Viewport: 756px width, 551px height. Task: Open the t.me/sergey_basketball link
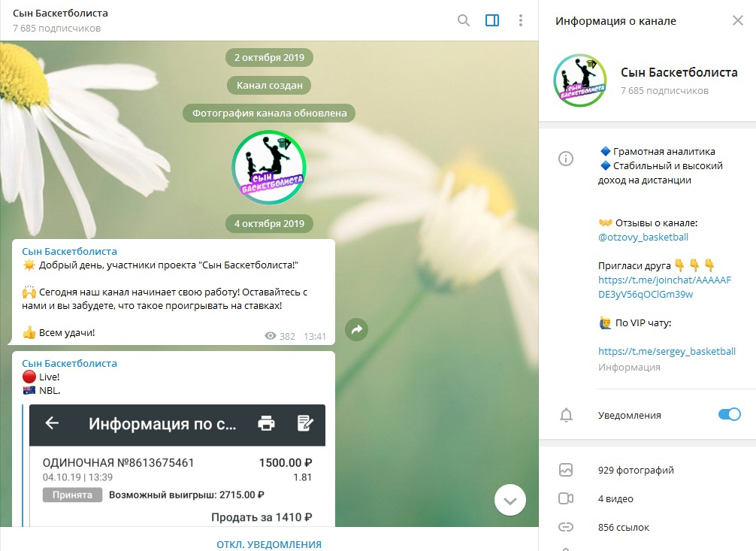[667, 351]
